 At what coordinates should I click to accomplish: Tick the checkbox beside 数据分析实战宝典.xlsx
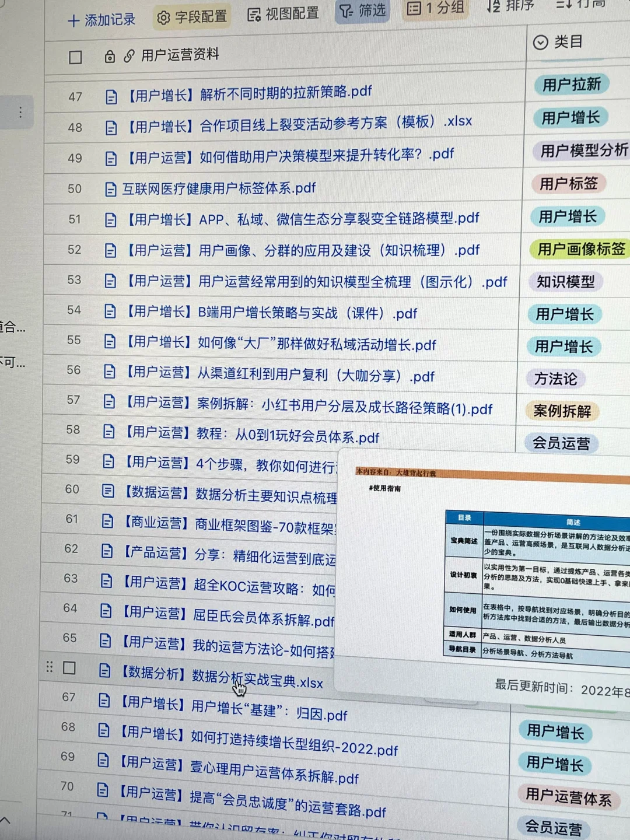click(x=69, y=668)
